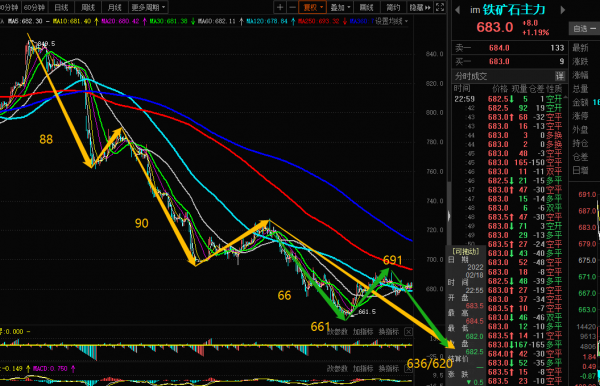Switch to 日线 daily period
Image resolution: width=600 pixels, height=386 pixels.
click(61, 7)
